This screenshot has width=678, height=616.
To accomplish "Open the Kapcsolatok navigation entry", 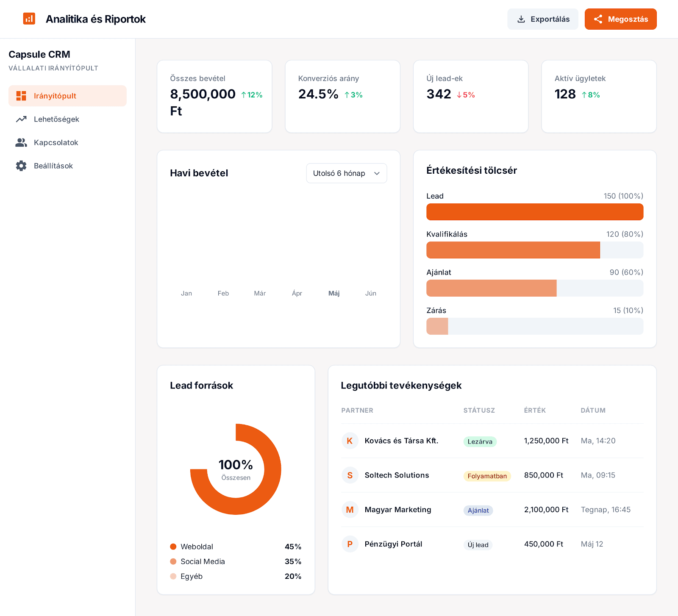I will coord(56,142).
